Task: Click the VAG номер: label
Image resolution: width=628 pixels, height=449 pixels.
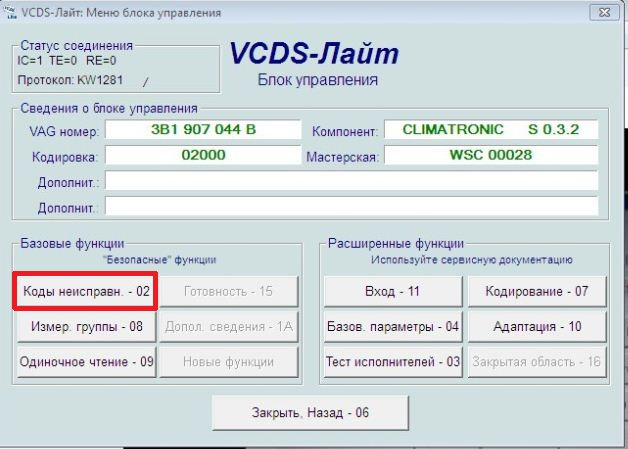Action: coord(64,131)
